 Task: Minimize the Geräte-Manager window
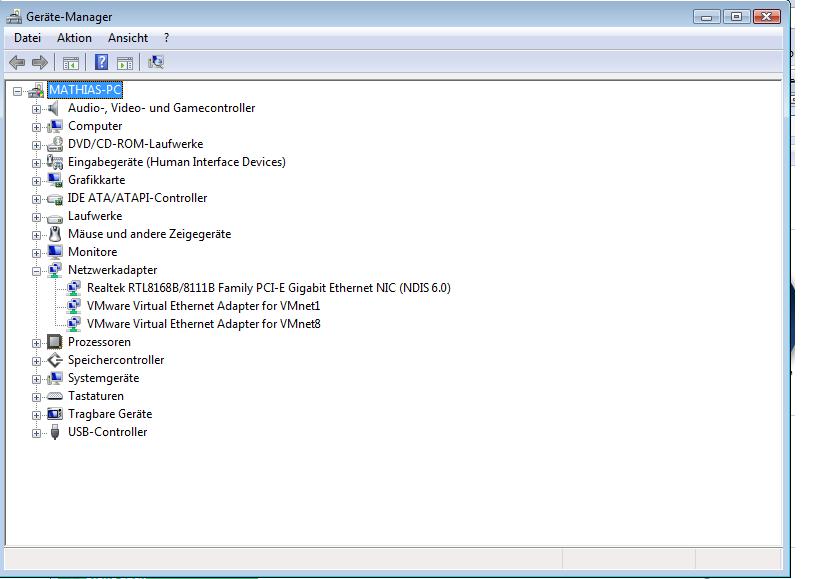[707, 17]
